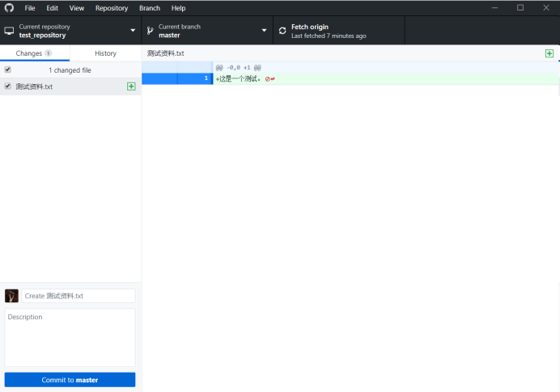
Task: Click the green plus icon in the diff header
Action: [x=549, y=53]
